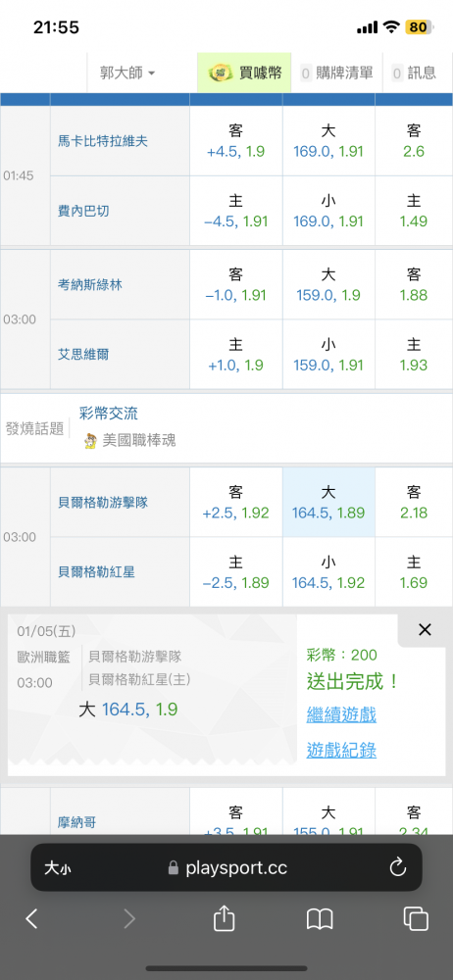This screenshot has width=453, height=980.
Task: Open Safari tabs overview icon
Action: 416,919
